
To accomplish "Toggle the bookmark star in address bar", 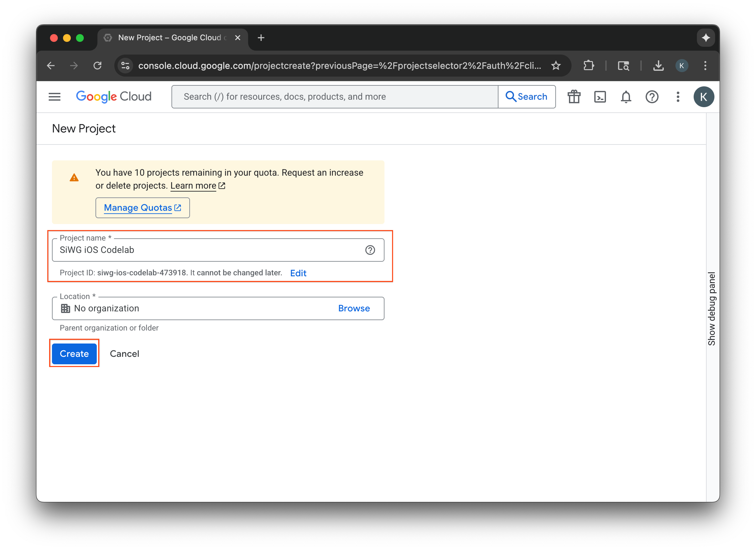I will point(556,66).
